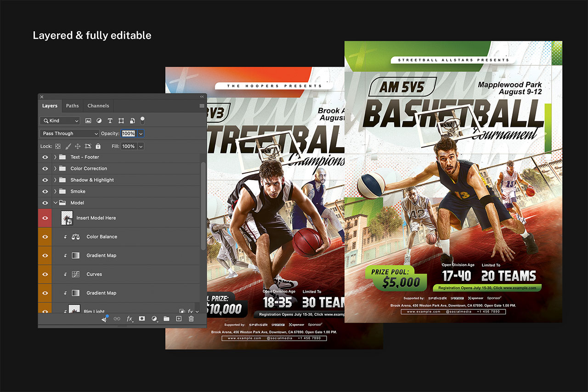Select the Insert Model Here layer name
Screen dimensions: 588x392
96,218
